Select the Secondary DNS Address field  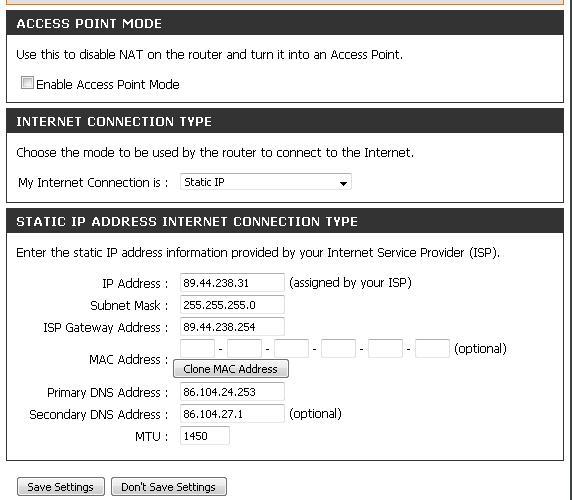(x=232, y=414)
